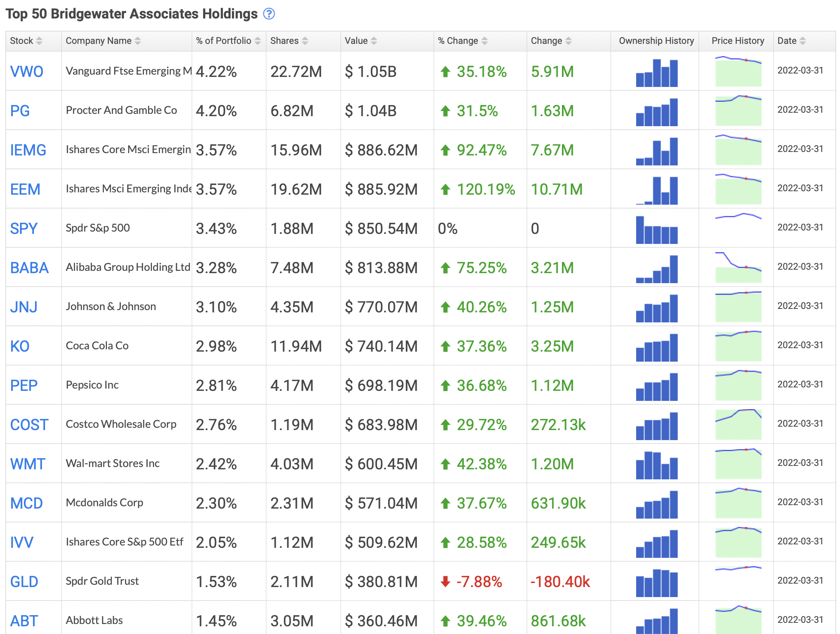Sort by % Change column arrows
This screenshot has width=840, height=634.
(x=485, y=41)
